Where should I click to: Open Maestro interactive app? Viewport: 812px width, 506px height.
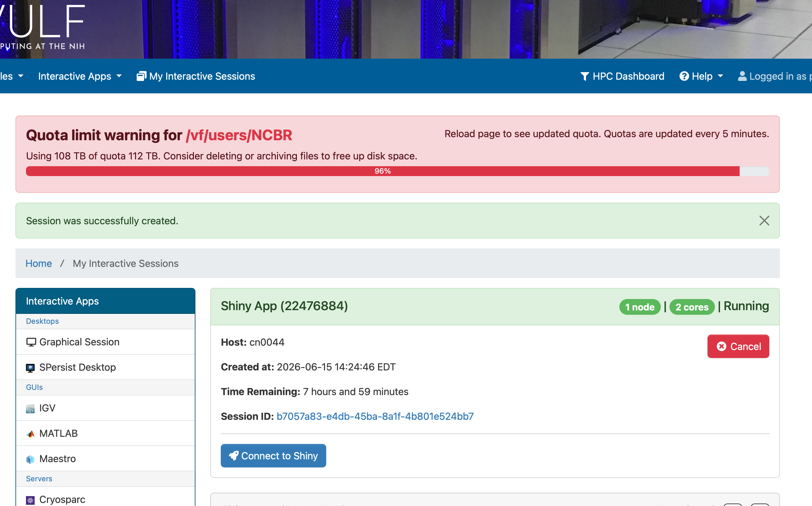(x=105, y=458)
